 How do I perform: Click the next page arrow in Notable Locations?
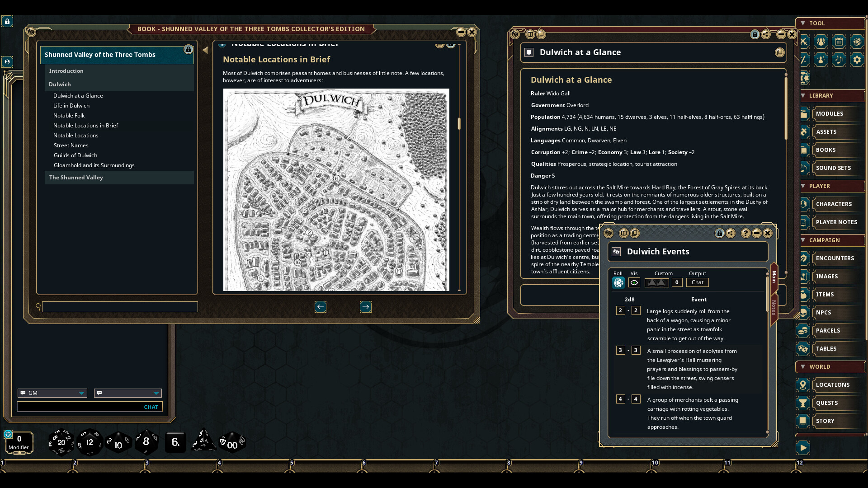pyautogui.click(x=365, y=307)
